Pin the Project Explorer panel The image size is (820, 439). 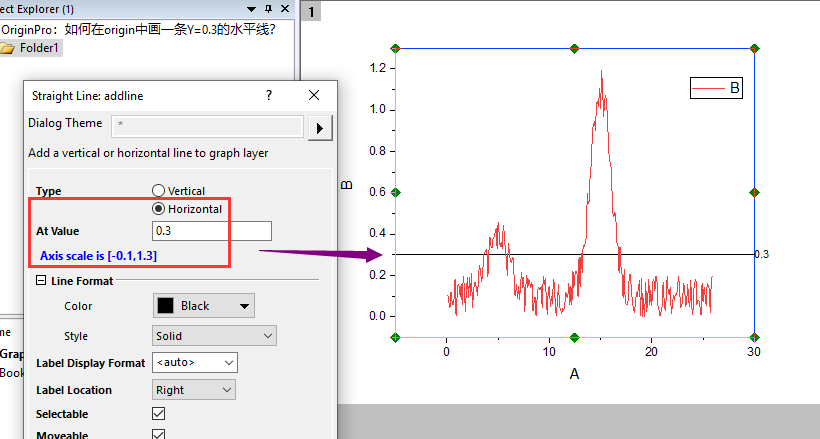(268, 8)
